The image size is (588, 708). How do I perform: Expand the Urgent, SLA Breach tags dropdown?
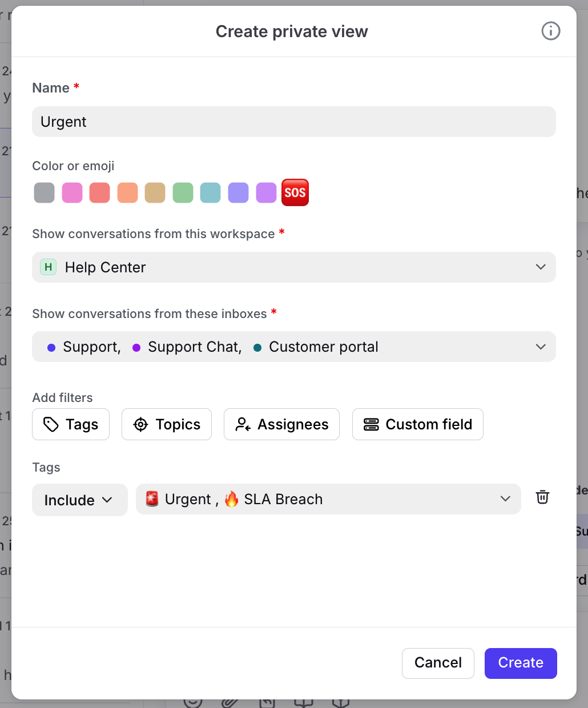328,499
